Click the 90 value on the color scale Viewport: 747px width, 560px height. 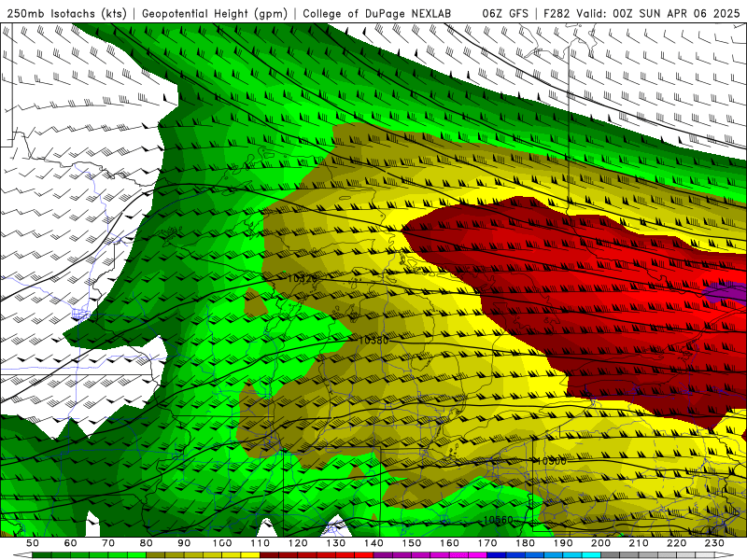click(x=184, y=543)
